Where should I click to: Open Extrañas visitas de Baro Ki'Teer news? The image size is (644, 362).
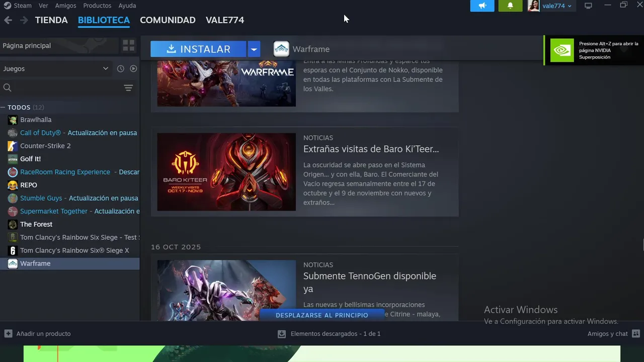(371, 149)
